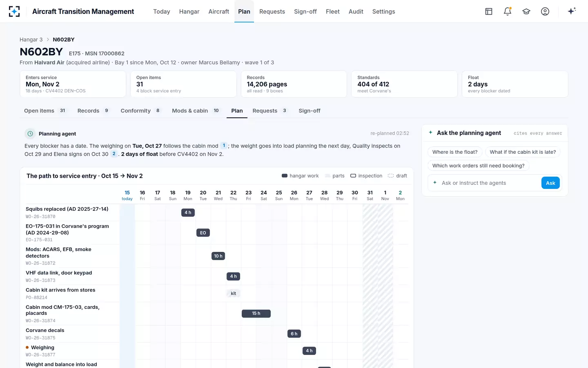
Task: Open the AI sparkle assistant icon
Action: coord(572,11)
